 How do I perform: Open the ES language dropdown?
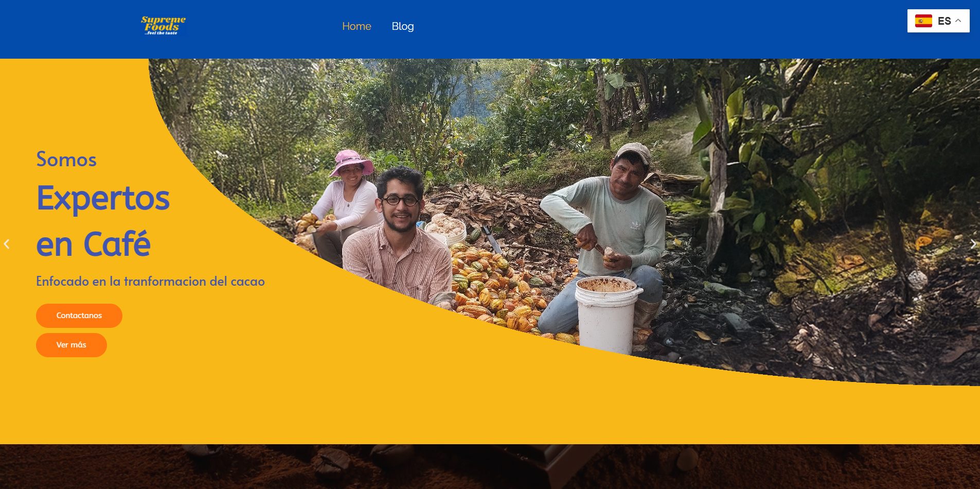(938, 21)
